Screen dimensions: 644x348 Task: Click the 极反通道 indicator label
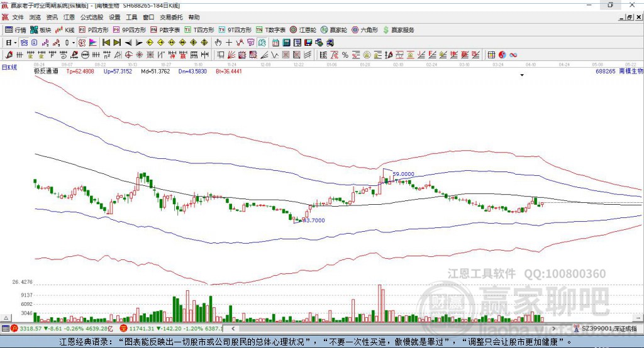[46, 71]
